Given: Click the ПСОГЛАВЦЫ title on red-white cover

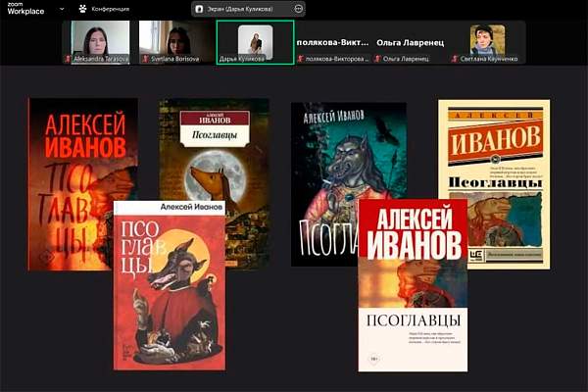Looking at the screenshot, I should 414,320.
